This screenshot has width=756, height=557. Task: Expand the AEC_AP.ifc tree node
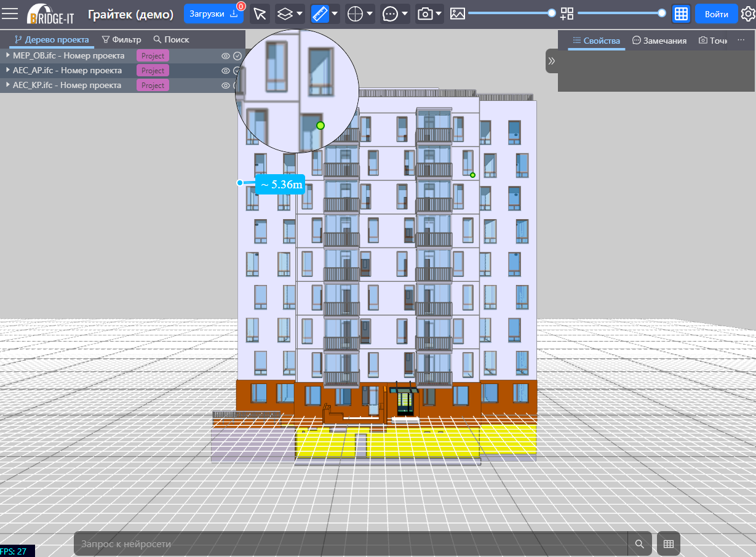[7, 70]
